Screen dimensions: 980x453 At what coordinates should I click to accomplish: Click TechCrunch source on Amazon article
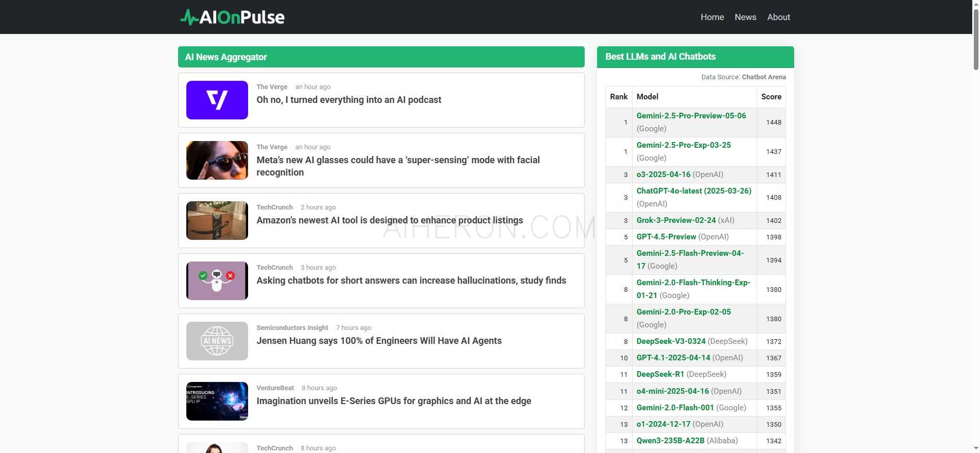(x=274, y=207)
